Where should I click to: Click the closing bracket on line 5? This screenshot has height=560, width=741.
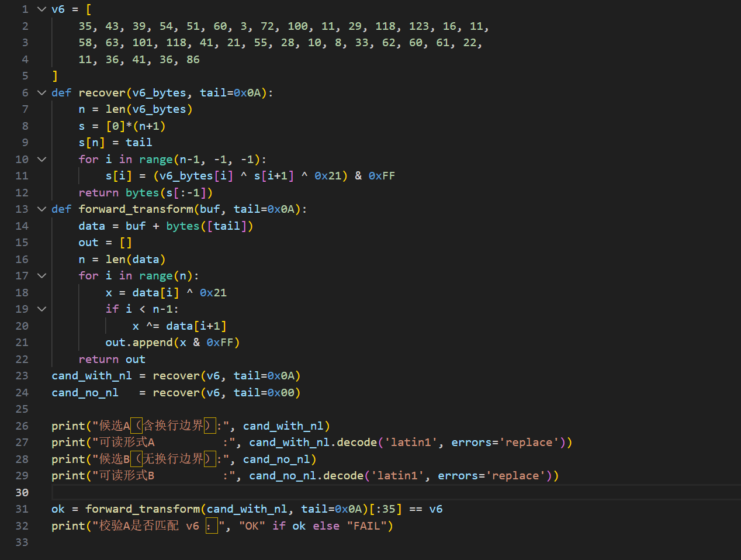pos(55,76)
